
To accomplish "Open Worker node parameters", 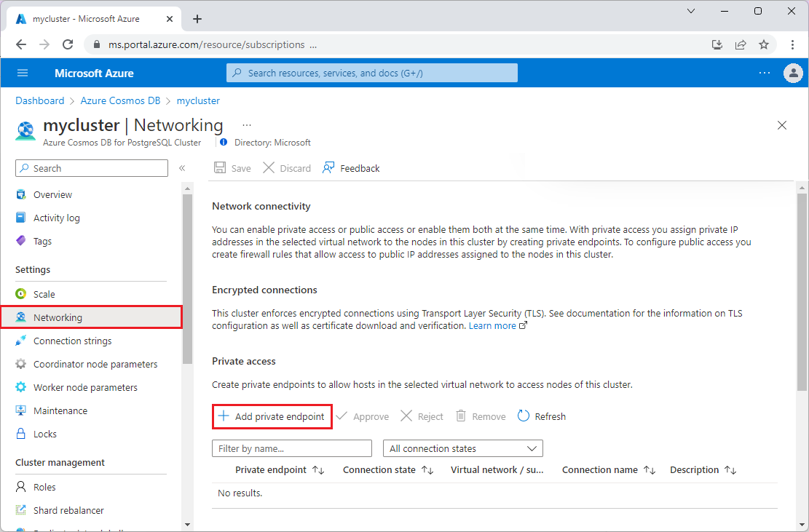I will (x=84, y=387).
